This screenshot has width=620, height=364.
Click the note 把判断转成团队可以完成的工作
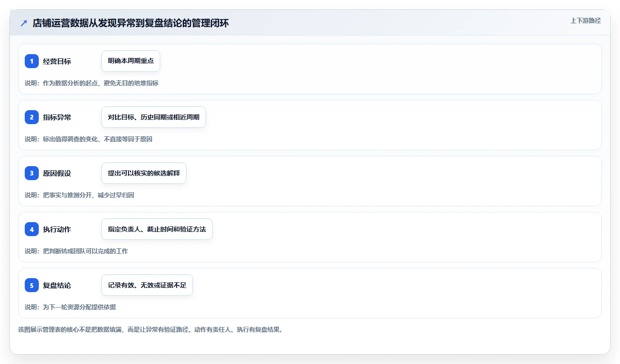tap(86, 251)
